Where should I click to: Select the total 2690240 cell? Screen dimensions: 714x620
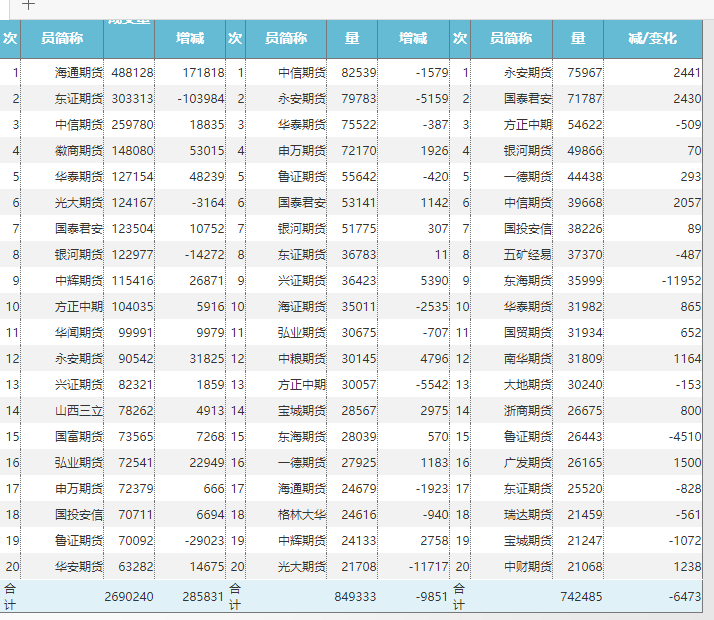point(129,597)
